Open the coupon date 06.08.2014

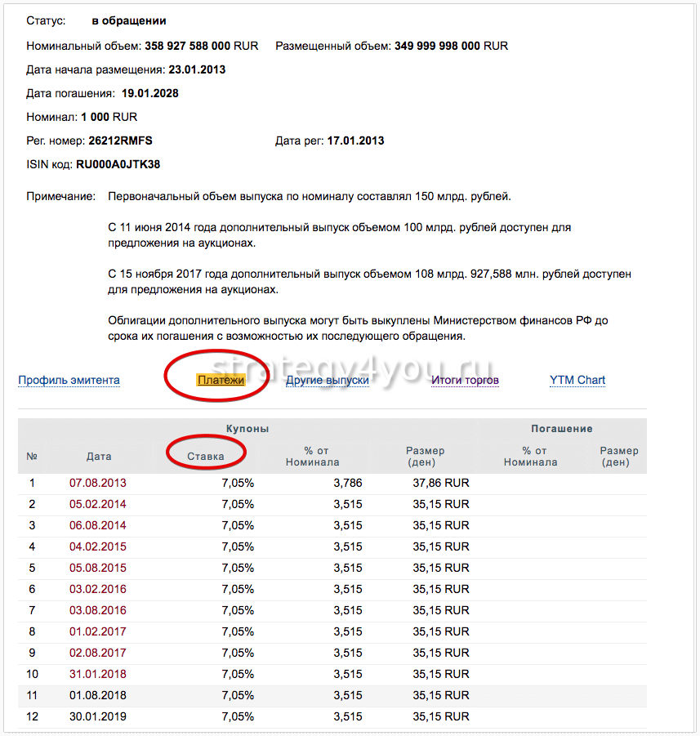click(98, 525)
